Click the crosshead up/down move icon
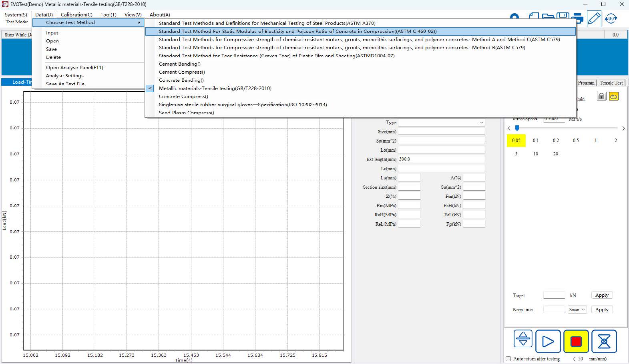 tap(523, 339)
